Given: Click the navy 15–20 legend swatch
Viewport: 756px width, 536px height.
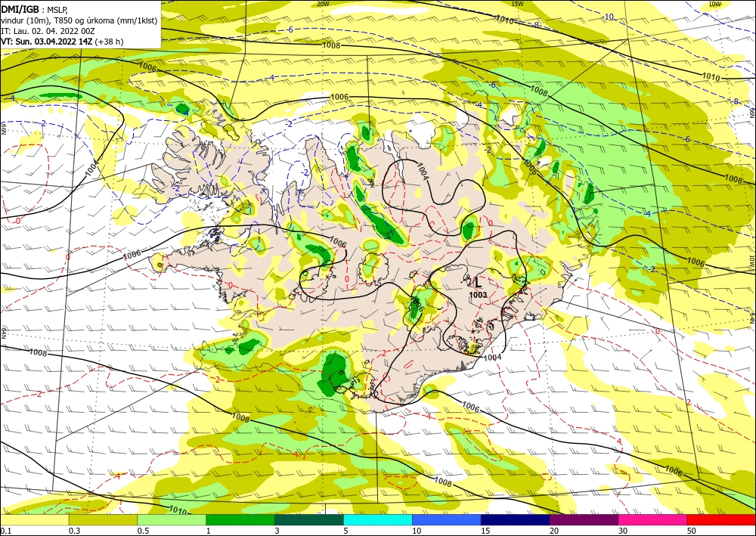Looking at the screenshot, I should (x=516, y=519).
